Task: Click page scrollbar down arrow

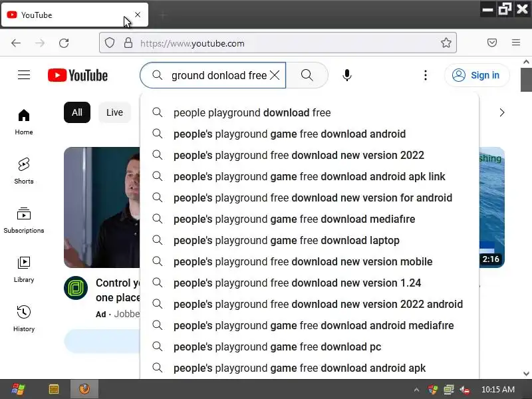Action: point(526,374)
